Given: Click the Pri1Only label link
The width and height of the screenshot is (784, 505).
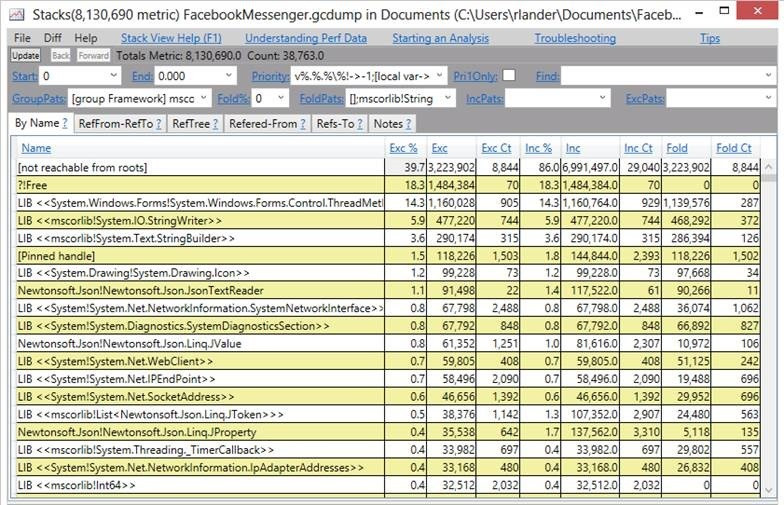Looking at the screenshot, I should (476, 76).
